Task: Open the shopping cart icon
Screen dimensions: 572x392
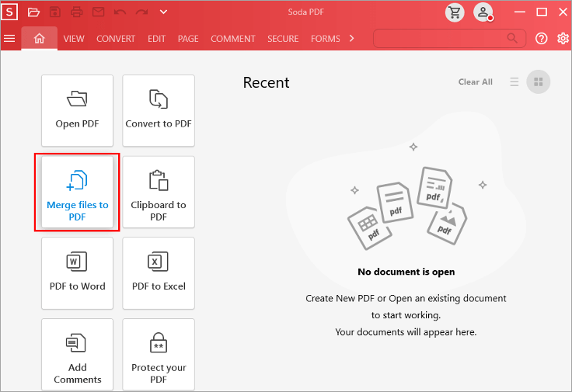Action: pyautogui.click(x=455, y=12)
